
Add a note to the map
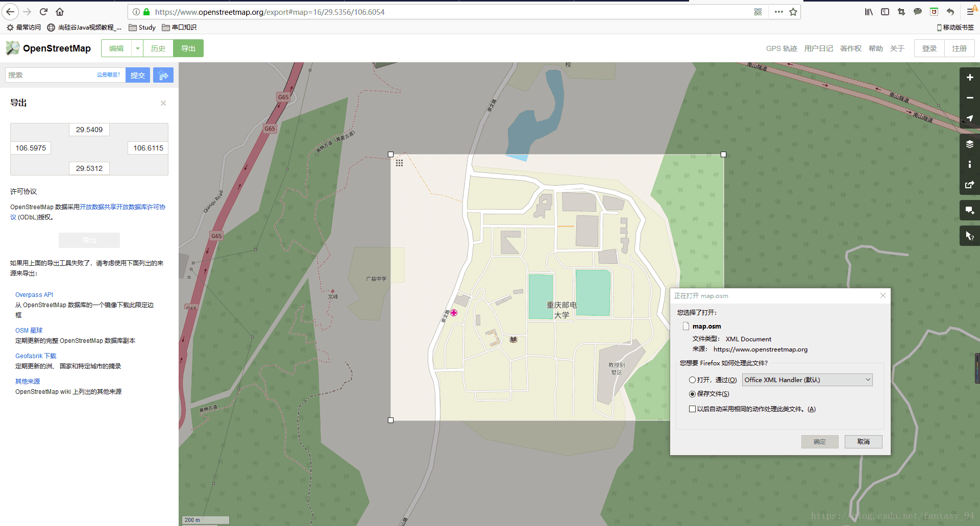tap(970, 210)
